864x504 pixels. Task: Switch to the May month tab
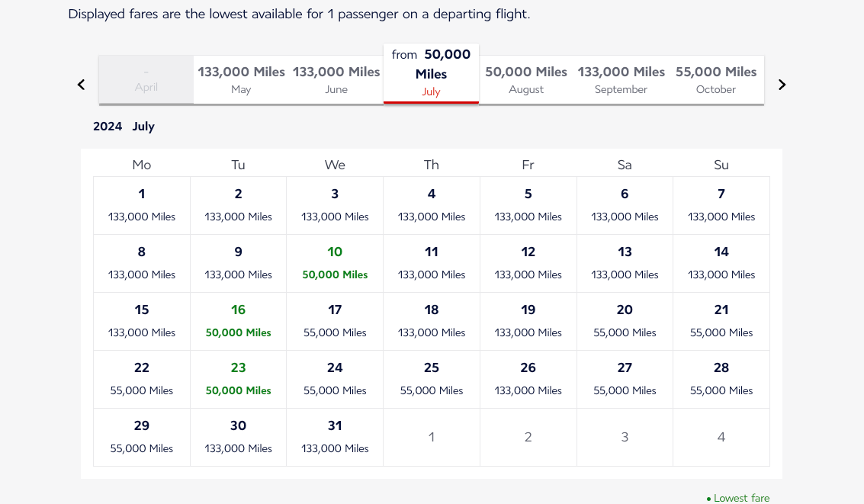[241, 80]
